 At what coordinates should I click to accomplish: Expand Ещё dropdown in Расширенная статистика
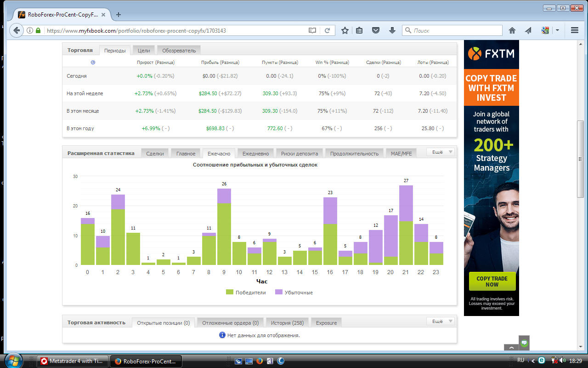click(441, 152)
